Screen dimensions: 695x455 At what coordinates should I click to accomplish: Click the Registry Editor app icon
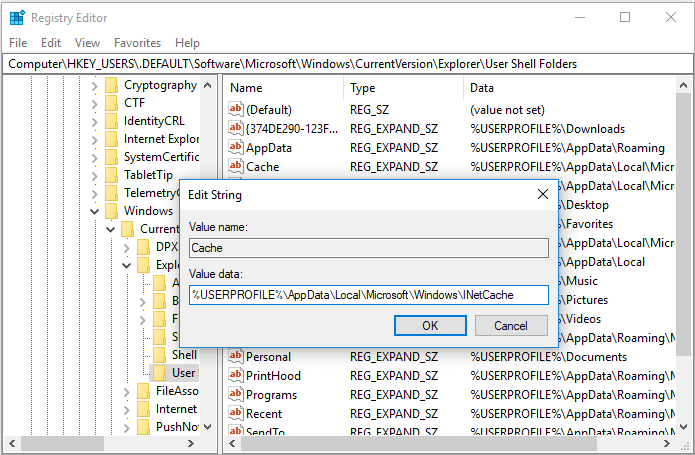pos(17,18)
